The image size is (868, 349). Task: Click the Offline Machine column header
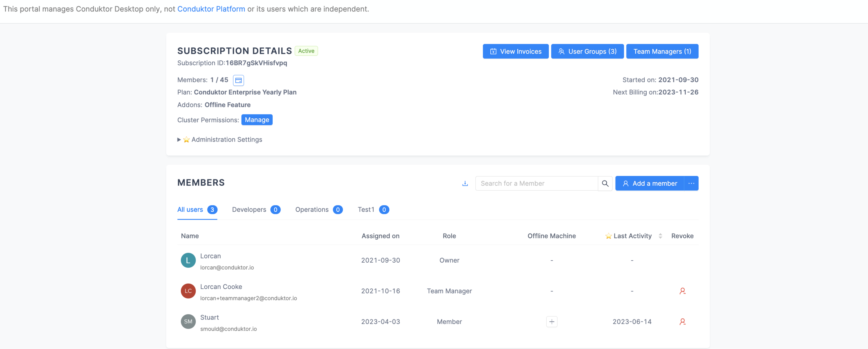tap(552, 236)
